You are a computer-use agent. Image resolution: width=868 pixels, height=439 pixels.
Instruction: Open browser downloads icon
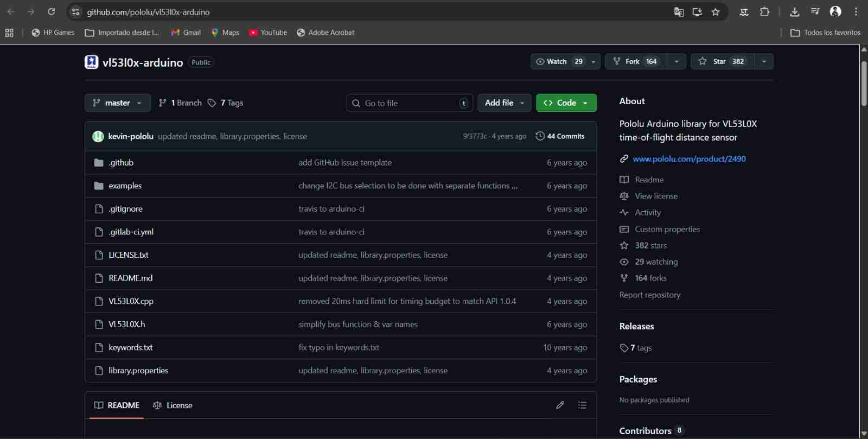tap(795, 11)
